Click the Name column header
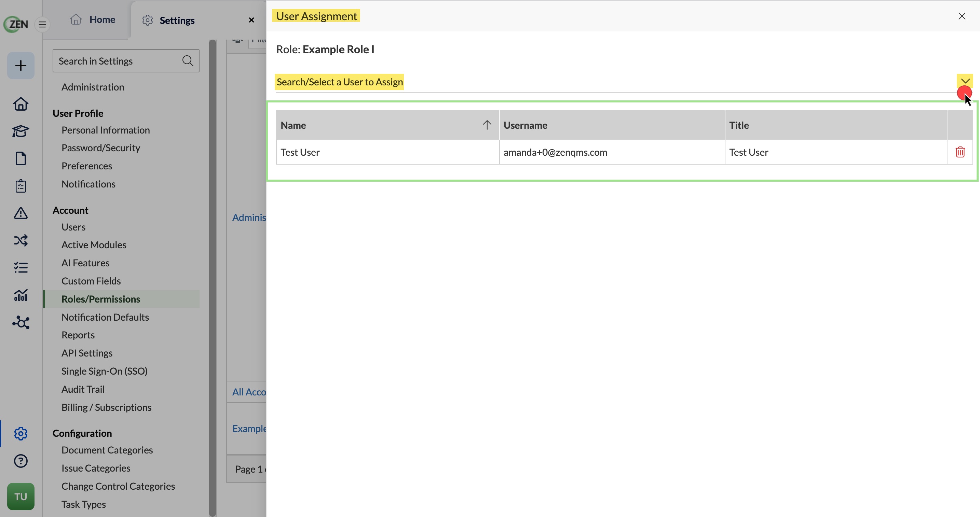Screen dimensions: 980x517 (x=387, y=125)
